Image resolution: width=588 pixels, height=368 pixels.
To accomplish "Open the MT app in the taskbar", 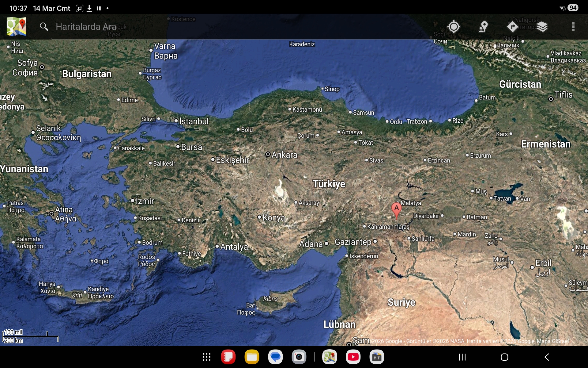I will 377,357.
